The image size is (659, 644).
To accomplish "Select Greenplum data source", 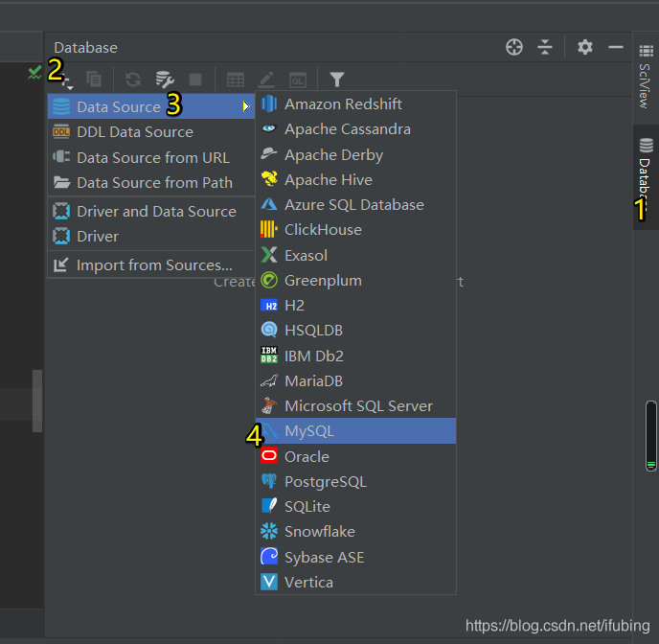I will pyautogui.click(x=355, y=281).
